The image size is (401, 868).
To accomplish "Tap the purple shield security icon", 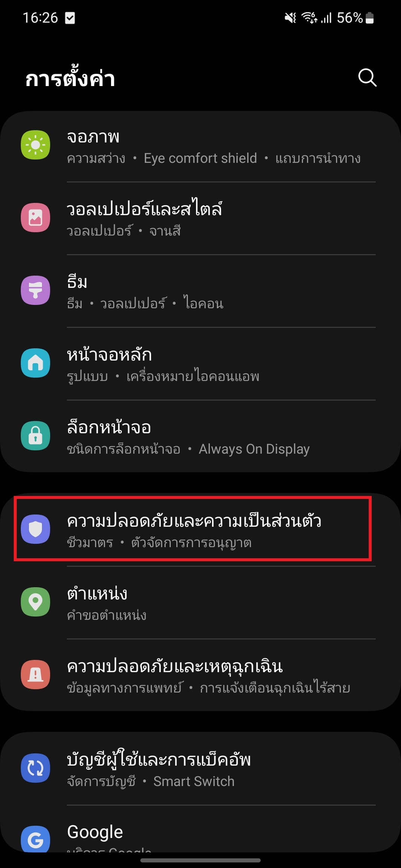I will 35,529.
